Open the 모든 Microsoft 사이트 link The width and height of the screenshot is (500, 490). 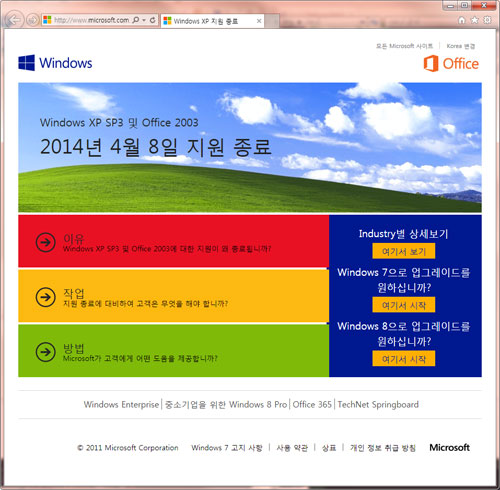pyautogui.click(x=404, y=46)
